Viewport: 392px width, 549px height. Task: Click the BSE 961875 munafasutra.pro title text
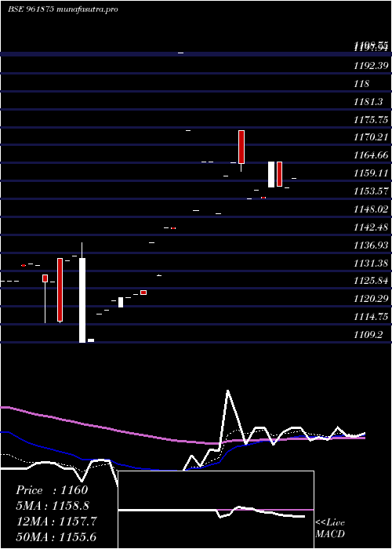(x=63, y=9)
